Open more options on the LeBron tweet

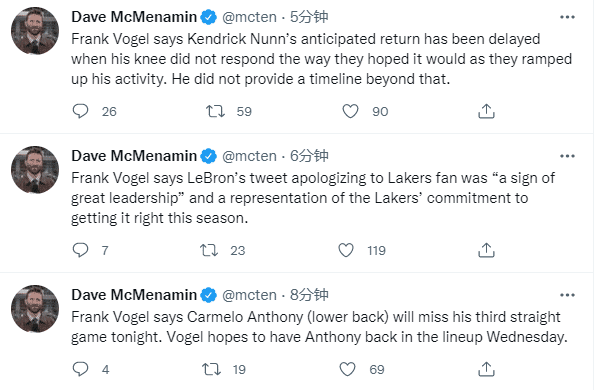point(567,156)
